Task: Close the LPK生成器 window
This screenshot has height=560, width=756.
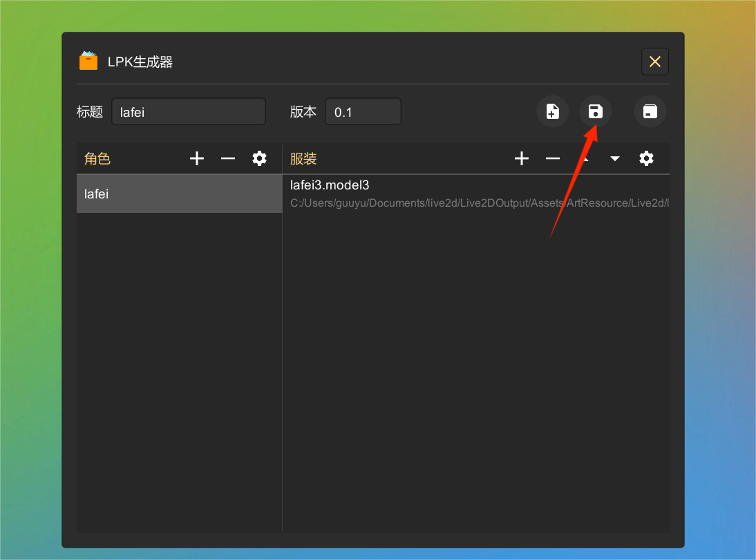Action: coord(654,62)
